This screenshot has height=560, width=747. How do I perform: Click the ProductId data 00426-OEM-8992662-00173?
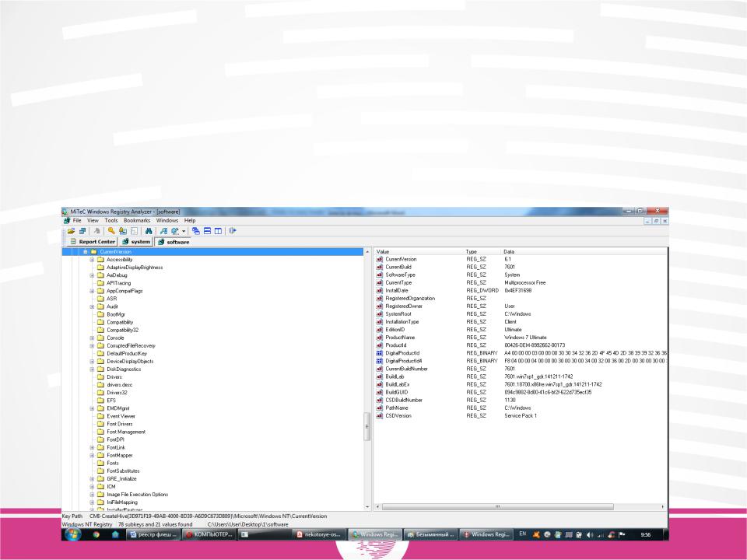pos(535,345)
